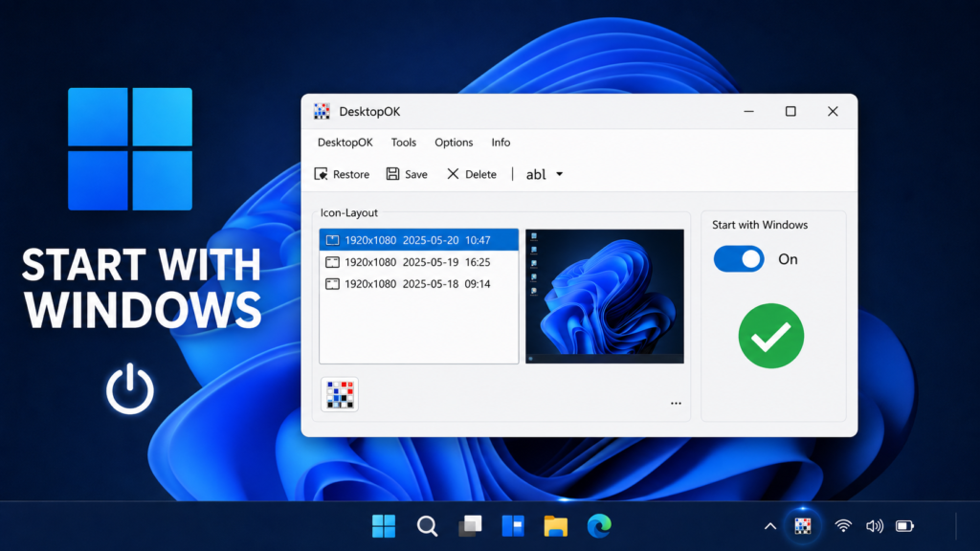
Task: Open the Tools menu
Action: pyautogui.click(x=403, y=143)
